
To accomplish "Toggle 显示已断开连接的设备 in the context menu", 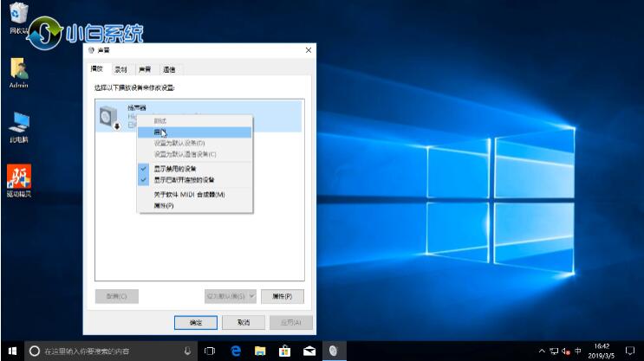I will coord(195,180).
